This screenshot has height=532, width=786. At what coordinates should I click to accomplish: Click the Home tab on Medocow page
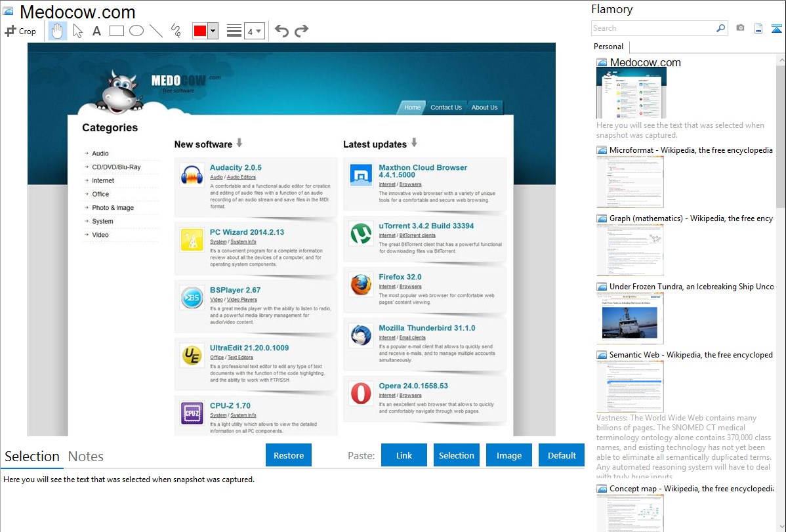[412, 108]
